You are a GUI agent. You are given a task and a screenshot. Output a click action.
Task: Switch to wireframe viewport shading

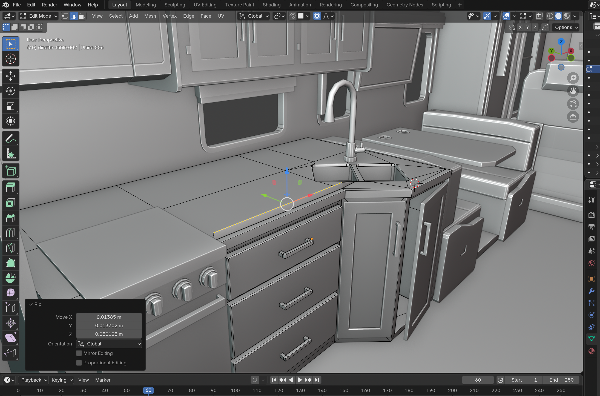click(550, 16)
